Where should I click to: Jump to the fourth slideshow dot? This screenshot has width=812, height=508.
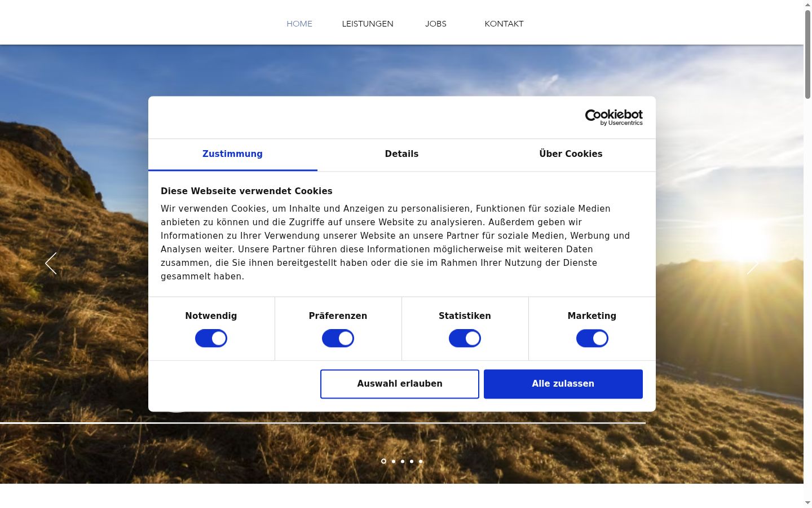[x=412, y=461]
